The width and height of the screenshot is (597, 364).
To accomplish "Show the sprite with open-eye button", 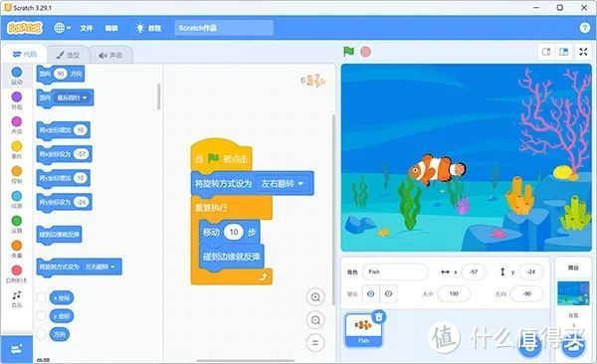I will coord(370,293).
